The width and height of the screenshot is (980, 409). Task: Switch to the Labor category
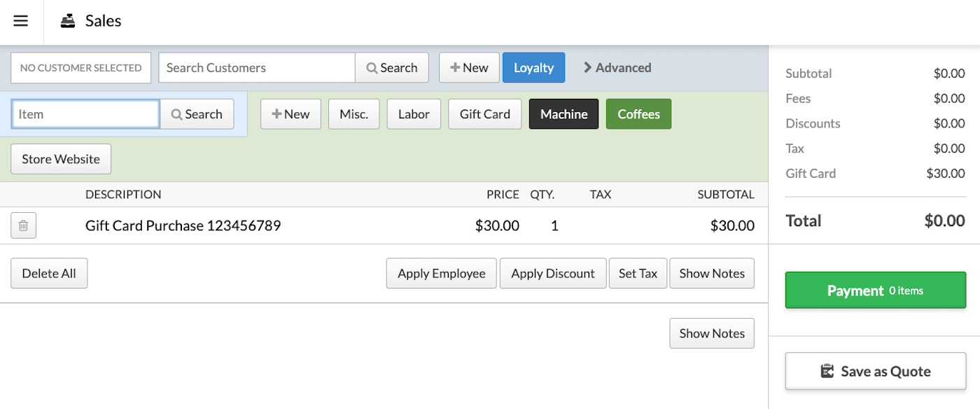tap(414, 113)
